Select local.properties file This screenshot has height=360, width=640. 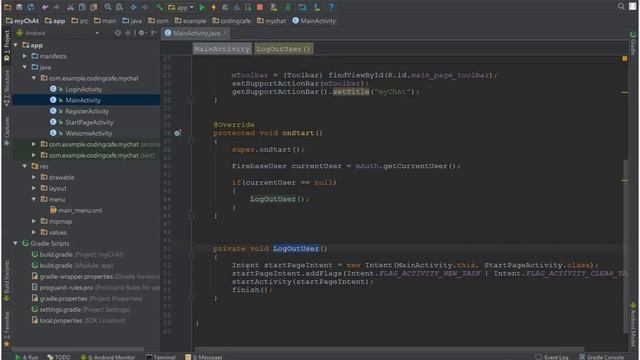(61, 320)
